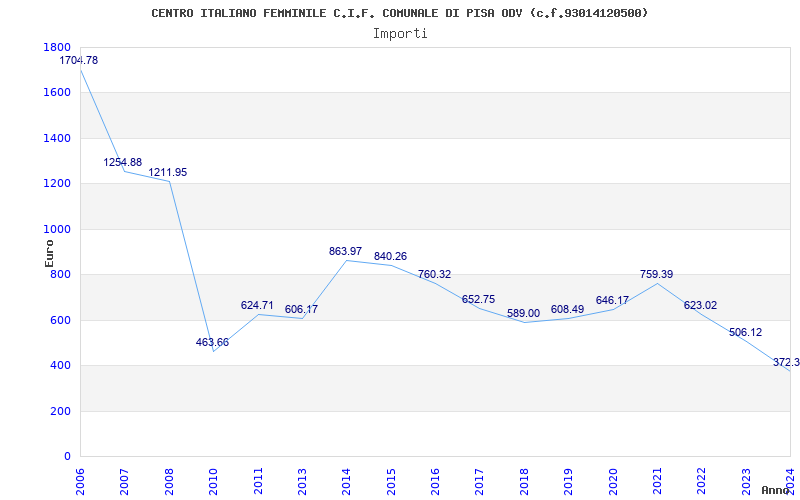The image size is (800, 500).
Task: Select the 759.39 data label
Action: click(657, 274)
